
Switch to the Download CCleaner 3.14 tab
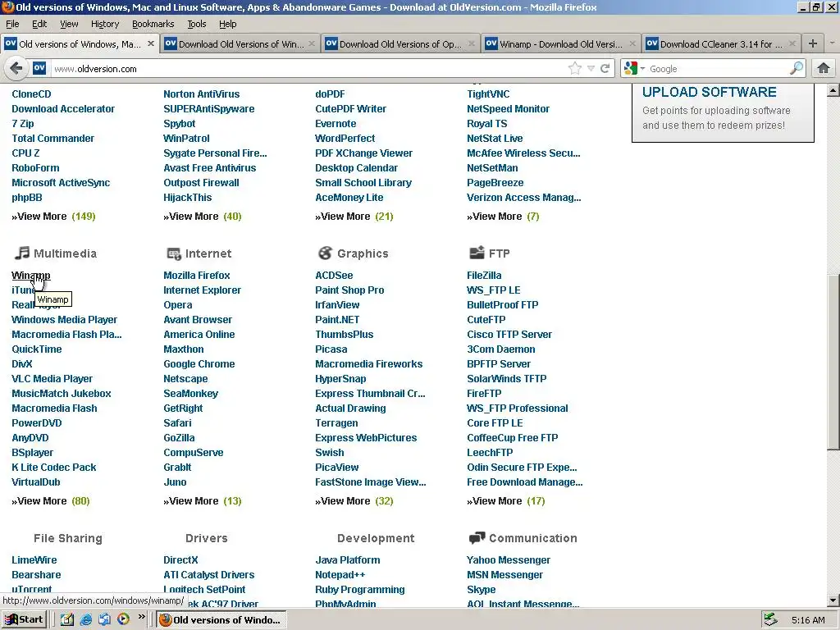(721, 44)
